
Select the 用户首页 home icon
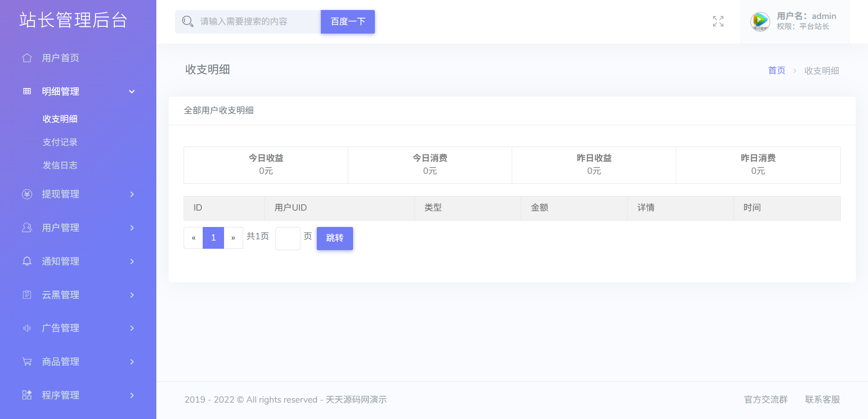click(x=27, y=58)
